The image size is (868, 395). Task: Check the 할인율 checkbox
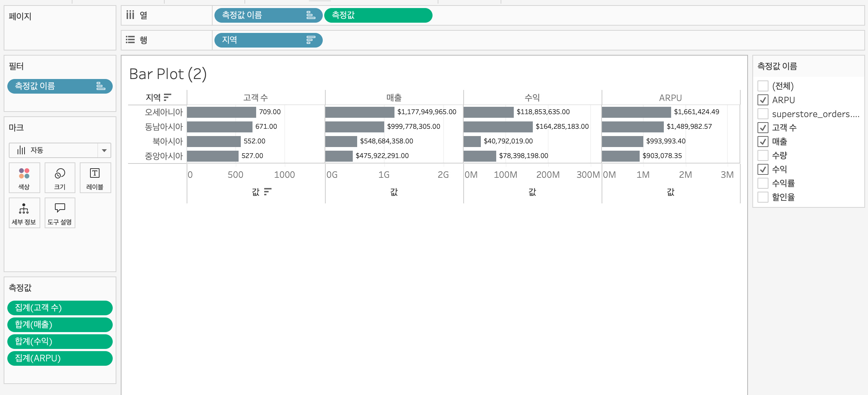(763, 197)
